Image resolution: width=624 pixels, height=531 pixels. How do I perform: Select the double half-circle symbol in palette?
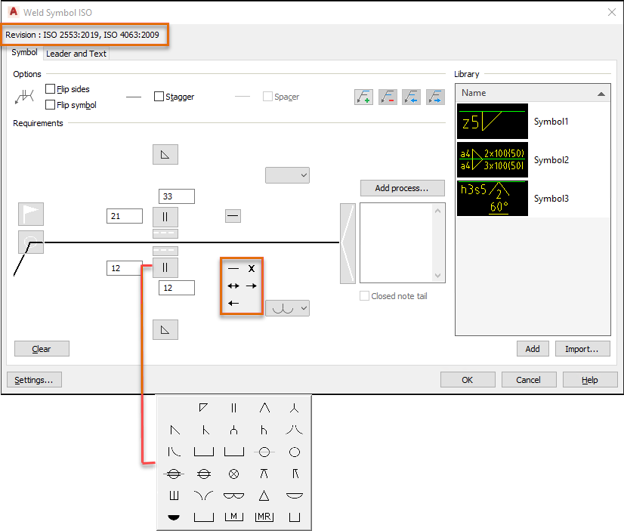click(234, 496)
